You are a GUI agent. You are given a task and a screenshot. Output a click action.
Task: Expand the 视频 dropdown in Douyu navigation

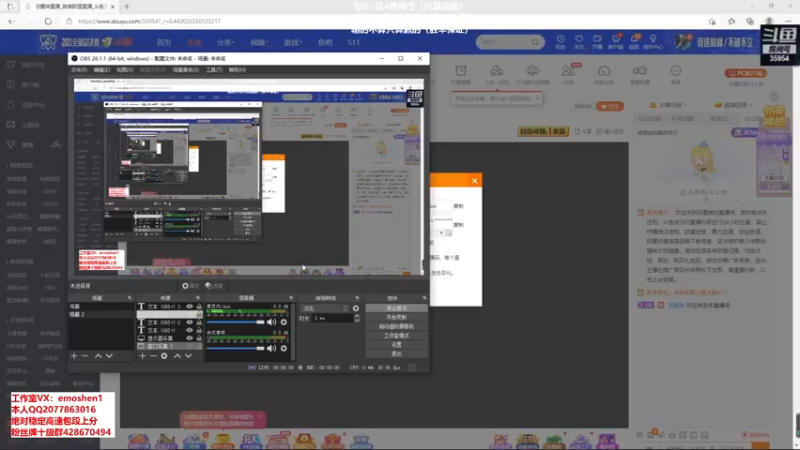259,42
